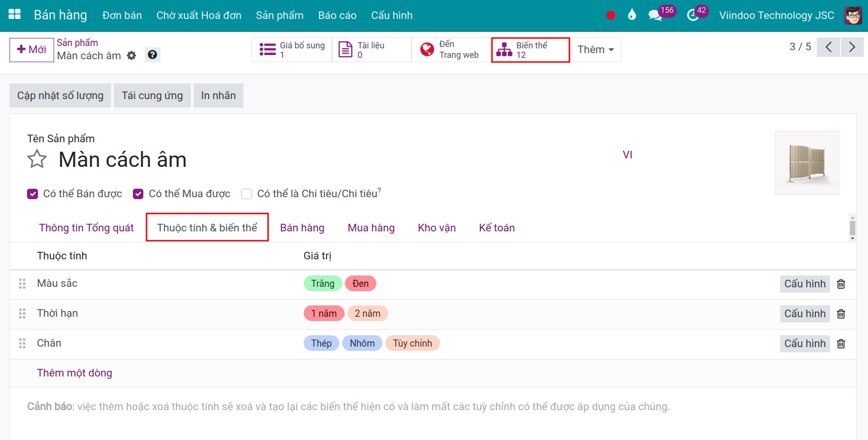This screenshot has width=868, height=440.
Task: Go to previous record arrow
Action: [828, 47]
